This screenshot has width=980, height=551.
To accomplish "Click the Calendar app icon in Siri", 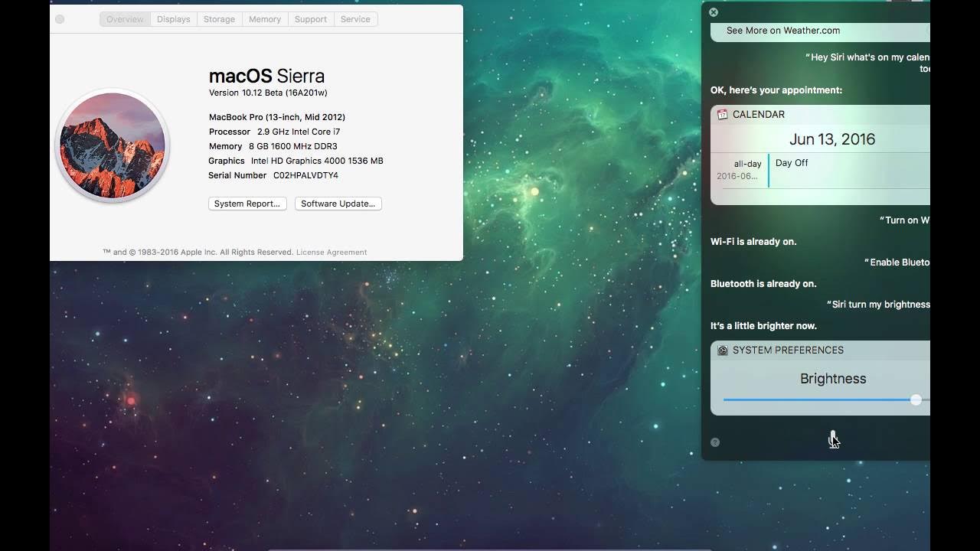I will [x=722, y=114].
